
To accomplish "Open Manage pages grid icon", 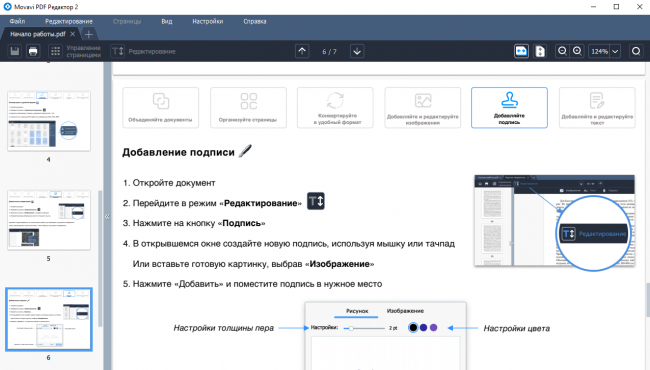I will [x=55, y=51].
